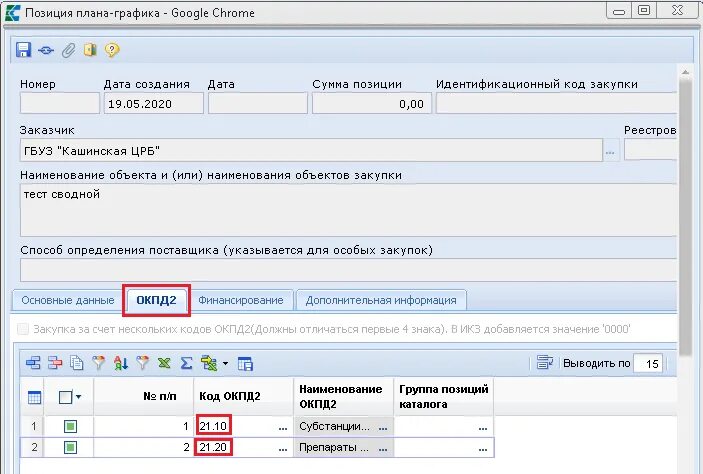
Task: Click the book journal icon in top toolbar
Action: 90,49
